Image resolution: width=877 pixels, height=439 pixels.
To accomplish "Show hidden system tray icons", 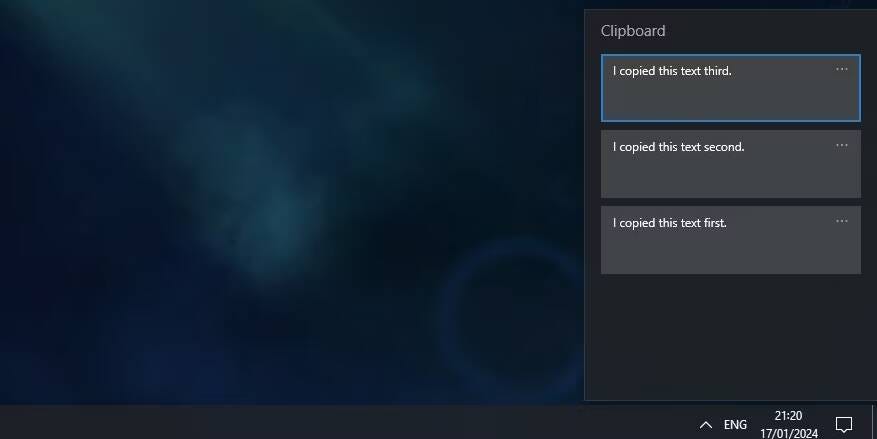I will pos(706,425).
